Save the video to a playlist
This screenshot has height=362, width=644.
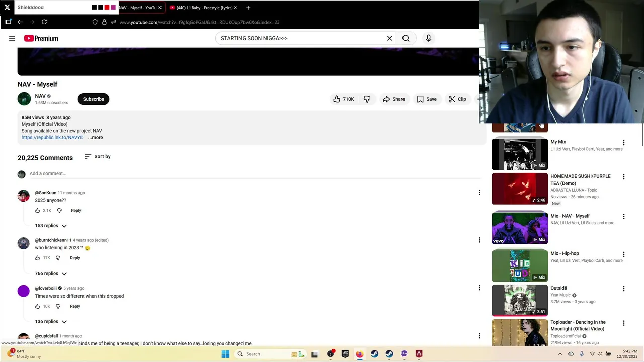point(427,99)
